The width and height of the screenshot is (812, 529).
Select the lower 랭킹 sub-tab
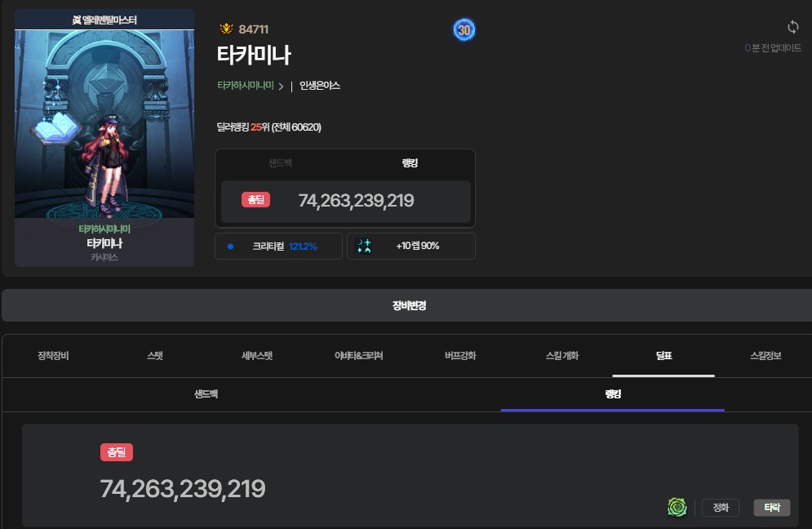coord(613,394)
